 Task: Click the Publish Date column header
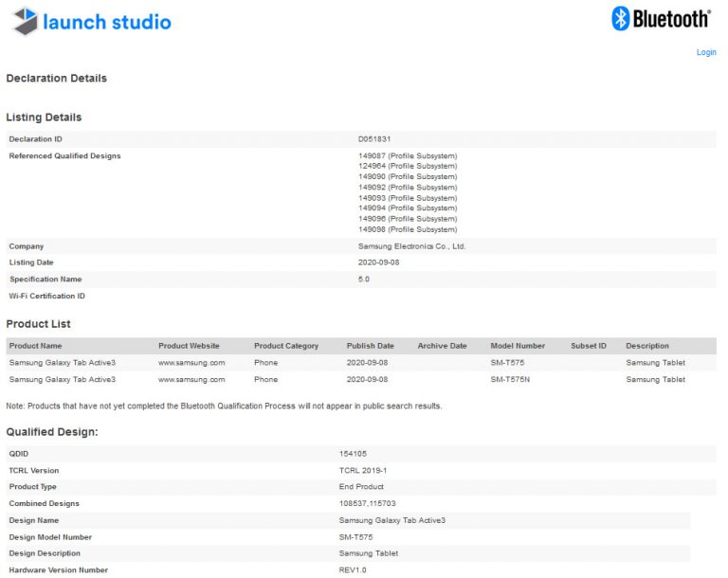tap(370, 346)
